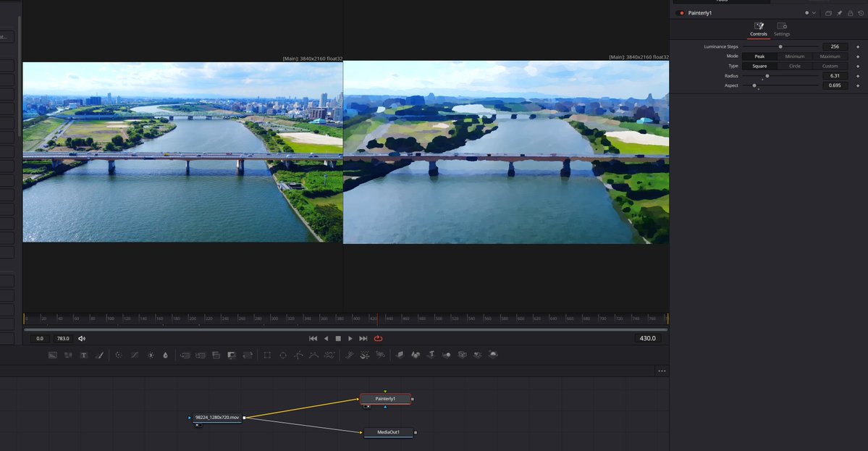Image resolution: width=868 pixels, height=451 pixels.
Task: Toggle loop playback
Action: point(378,339)
